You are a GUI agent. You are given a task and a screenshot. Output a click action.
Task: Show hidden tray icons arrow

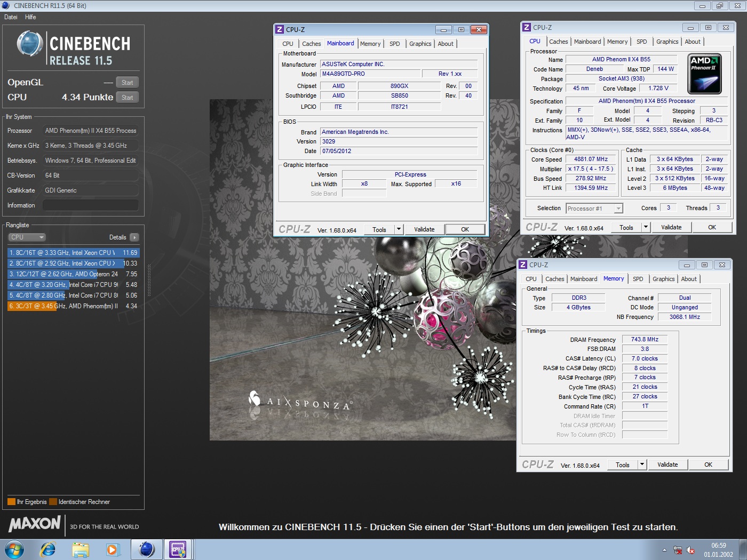pos(664,550)
